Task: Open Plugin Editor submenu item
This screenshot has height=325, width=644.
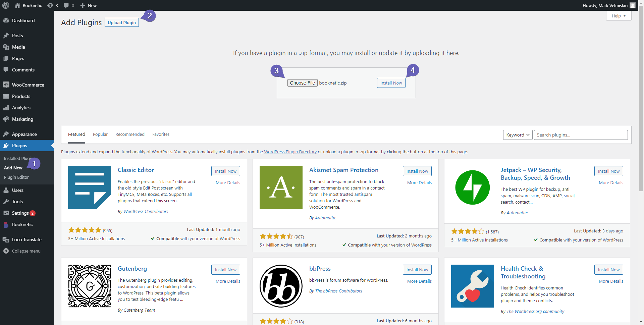Action: coord(16,177)
